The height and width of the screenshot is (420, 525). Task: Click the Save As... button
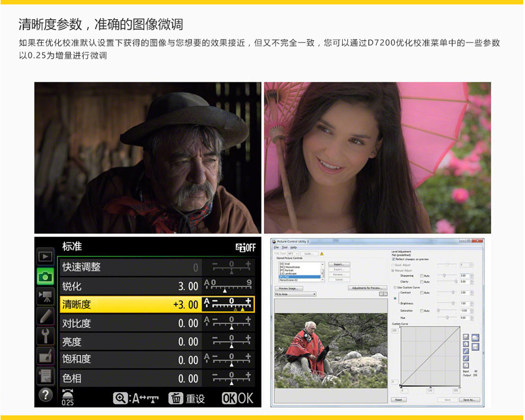click(x=469, y=400)
